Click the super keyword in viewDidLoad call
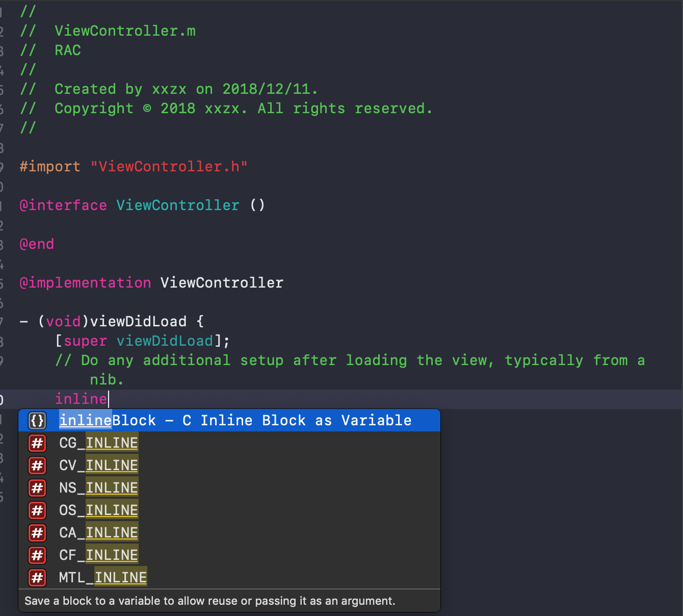This screenshot has width=683, height=616. click(85, 341)
